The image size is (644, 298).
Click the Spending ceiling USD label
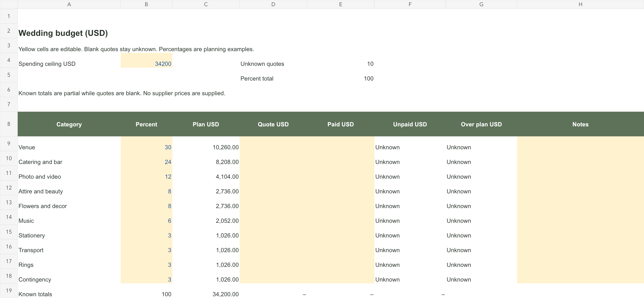pos(47,64)
